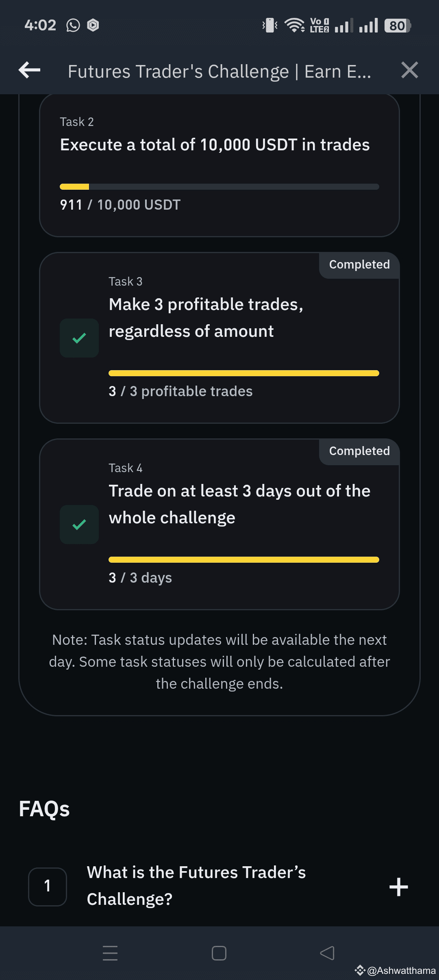439x980 pixels.
Task: Tap the Task 4 Completed label
Action: tap(359, 451)
